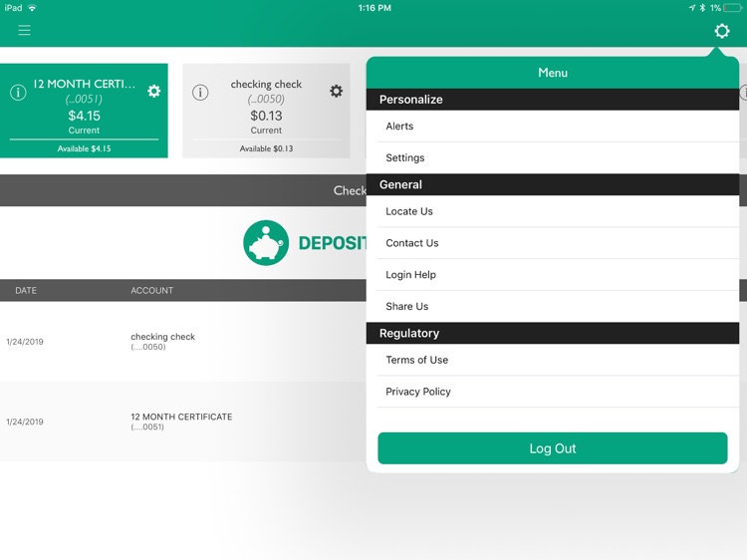The image size is (747, 560).
Task: Tap the General section header
Action: pyautogui.click(x=553, y=184)
